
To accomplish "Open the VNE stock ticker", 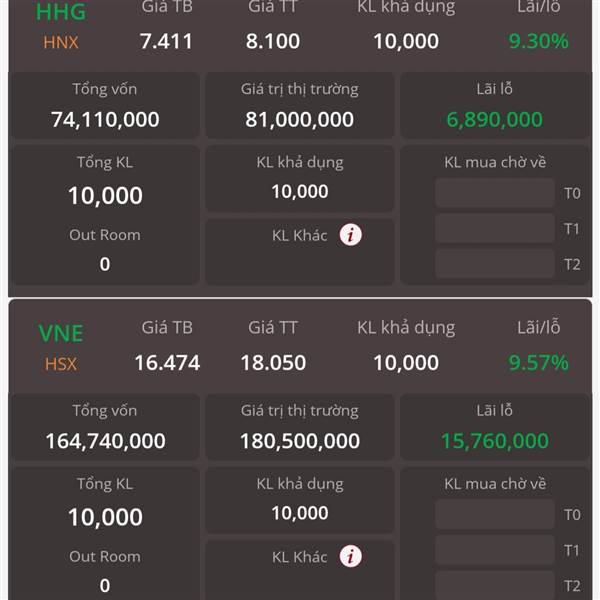I will click(x=61, y=333).
